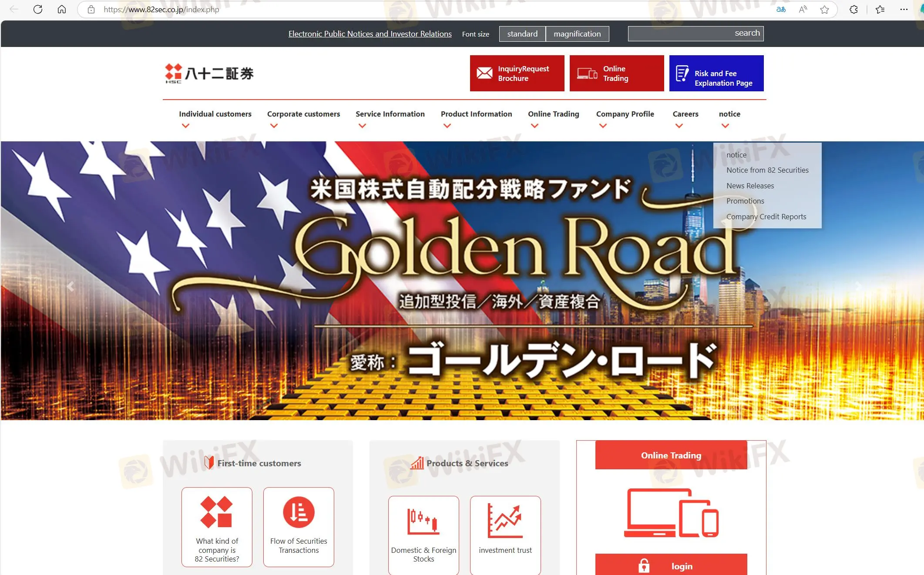Expand Individual customers chevron
This screenshot has width=924, height=575.
coord(185,126)
